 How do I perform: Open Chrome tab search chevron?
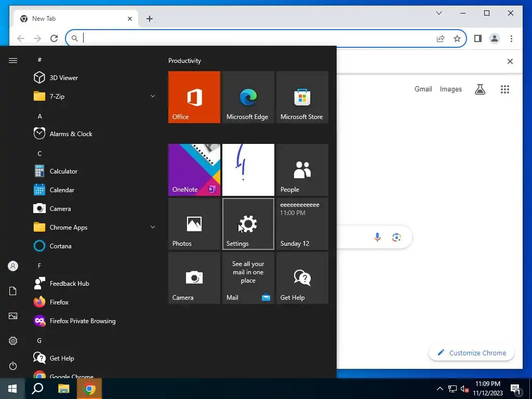438,13
